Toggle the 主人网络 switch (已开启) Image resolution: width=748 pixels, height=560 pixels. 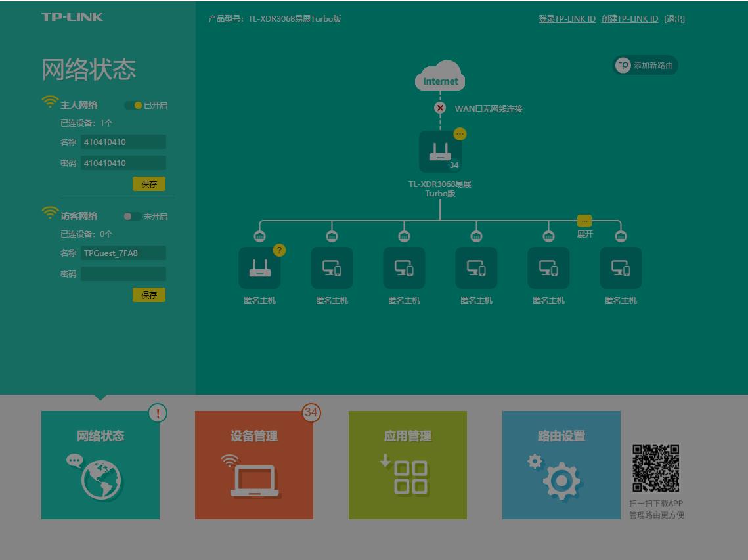click(133, 106)
